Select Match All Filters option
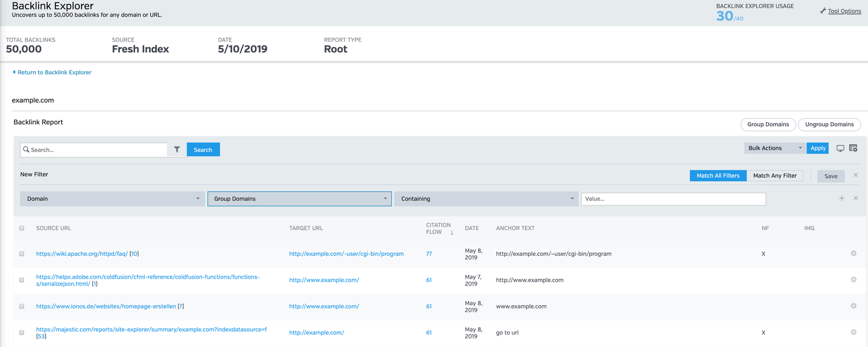This screenshot has height=347, width=868. tap(718, 175)
